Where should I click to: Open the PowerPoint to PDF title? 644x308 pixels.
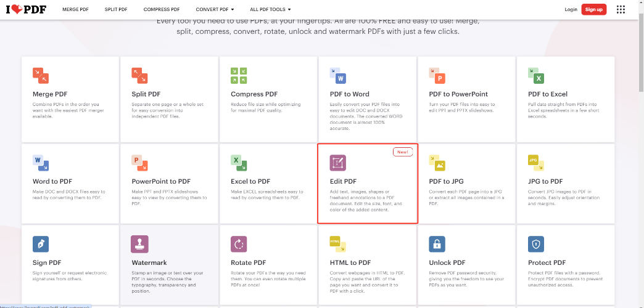[161, 181]
